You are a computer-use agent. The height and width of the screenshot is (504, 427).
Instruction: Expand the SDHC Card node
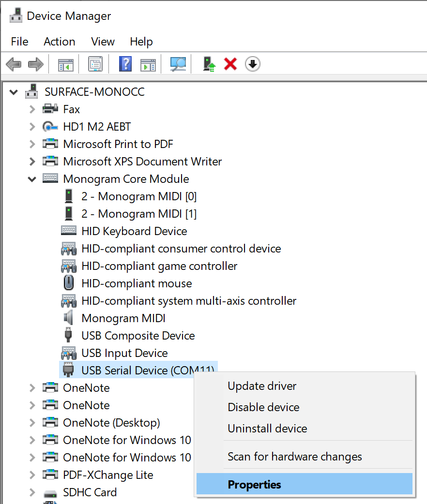click(32, 492)
